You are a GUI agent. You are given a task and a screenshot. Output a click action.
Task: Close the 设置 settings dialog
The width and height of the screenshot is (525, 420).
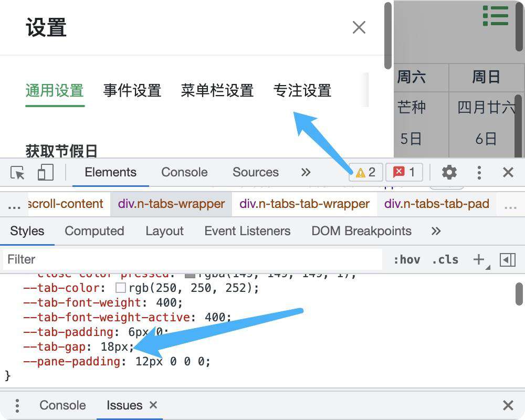pyautogui.click(x=359, y=27)
